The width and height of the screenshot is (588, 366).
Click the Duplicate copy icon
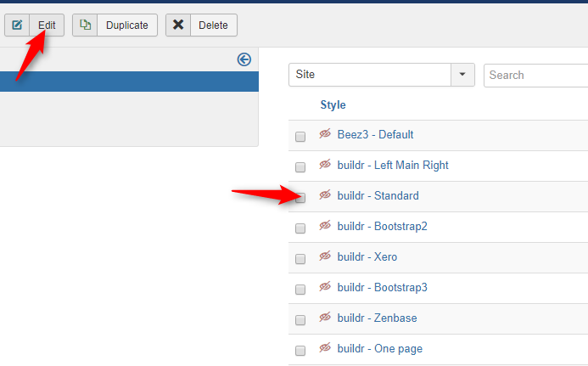(x=85, y=25)
